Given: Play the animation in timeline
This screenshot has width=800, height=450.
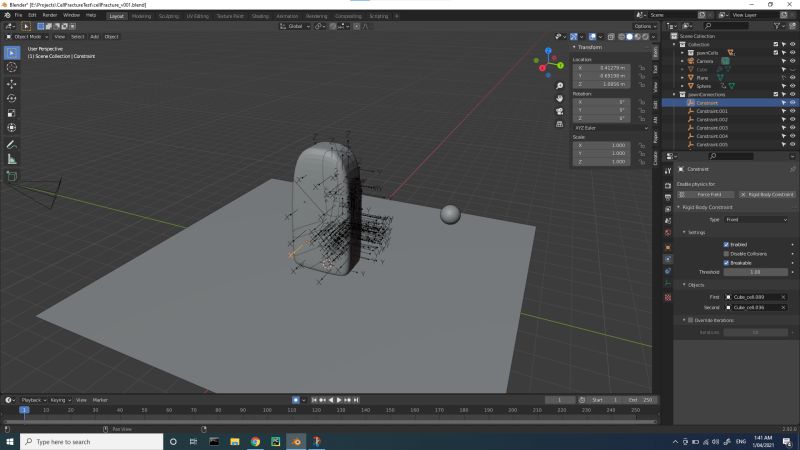Looking at the screenshot, I should (x=339, y=400).
